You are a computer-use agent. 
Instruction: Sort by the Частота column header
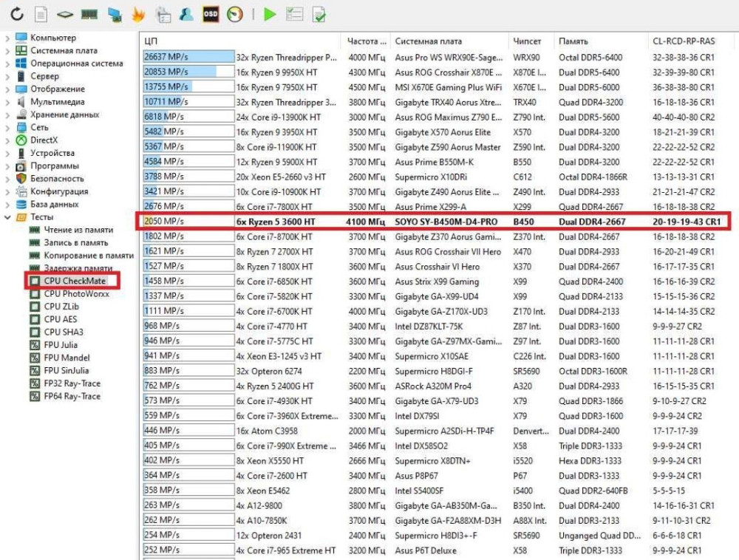coord(367,41)
